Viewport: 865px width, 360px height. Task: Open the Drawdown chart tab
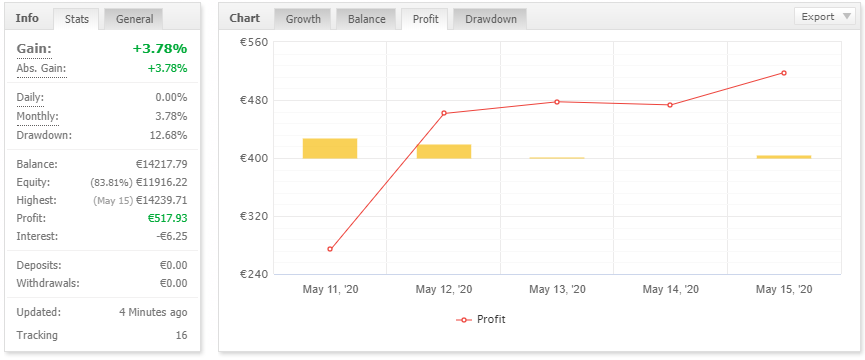pyautogui.click(x=490, y=19)
